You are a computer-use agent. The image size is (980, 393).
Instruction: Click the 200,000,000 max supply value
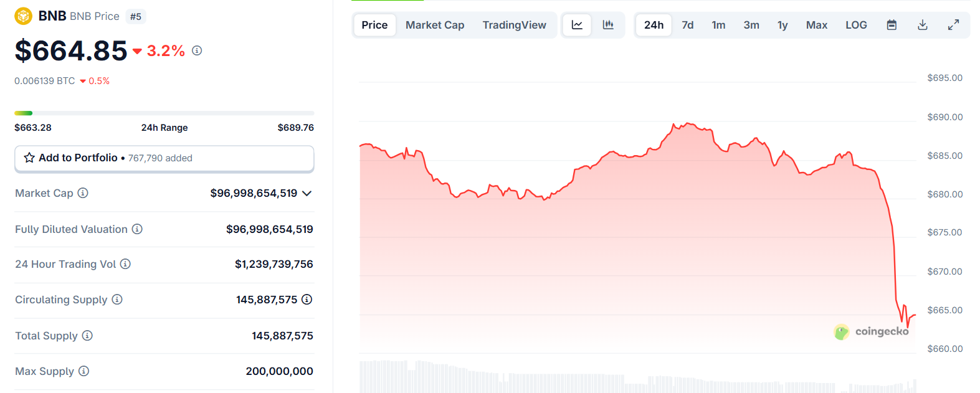coord(280,371)
